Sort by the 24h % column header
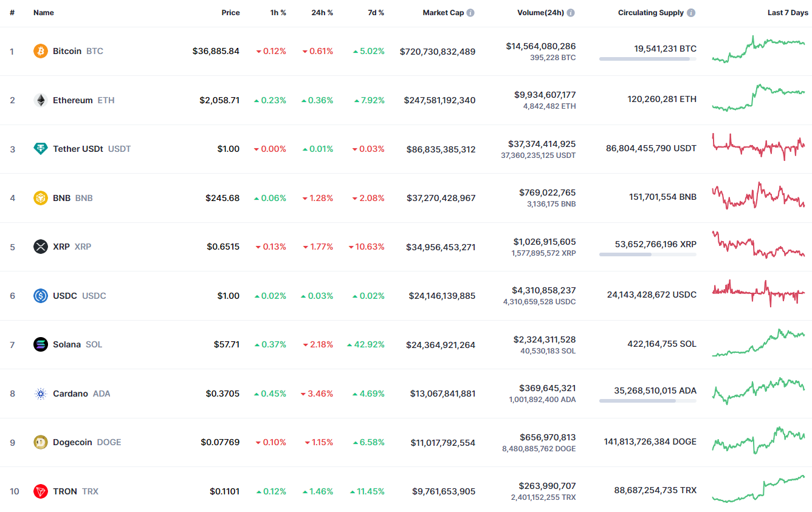 [x=322, y=13]
